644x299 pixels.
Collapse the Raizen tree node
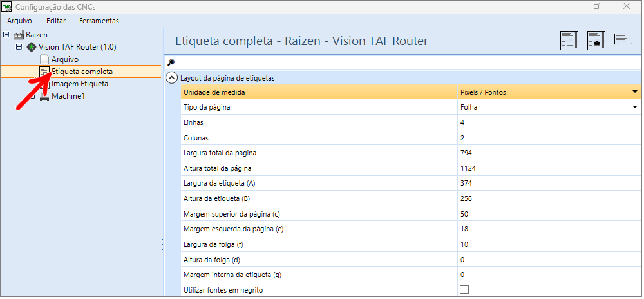[x=6, y=35]
